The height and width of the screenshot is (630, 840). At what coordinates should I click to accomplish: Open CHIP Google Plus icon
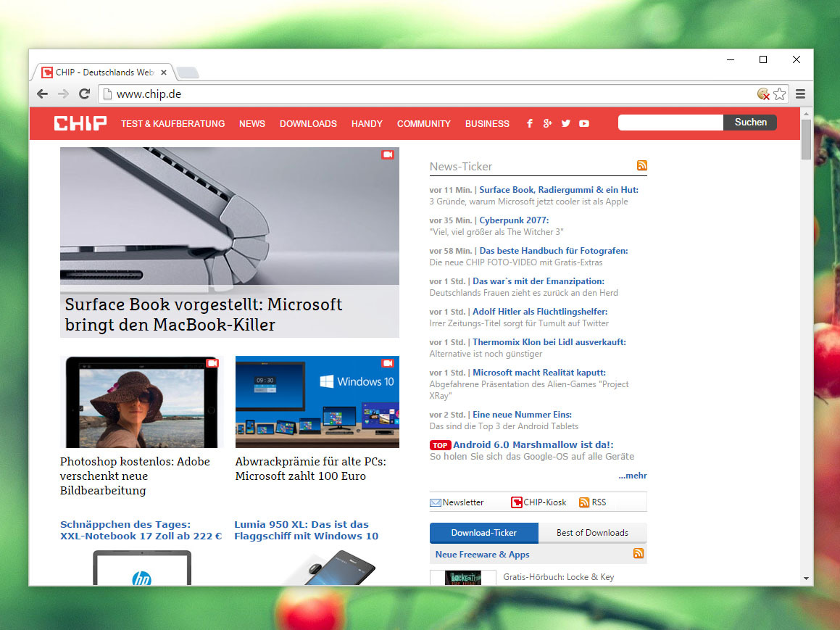[x=547, y=123]
